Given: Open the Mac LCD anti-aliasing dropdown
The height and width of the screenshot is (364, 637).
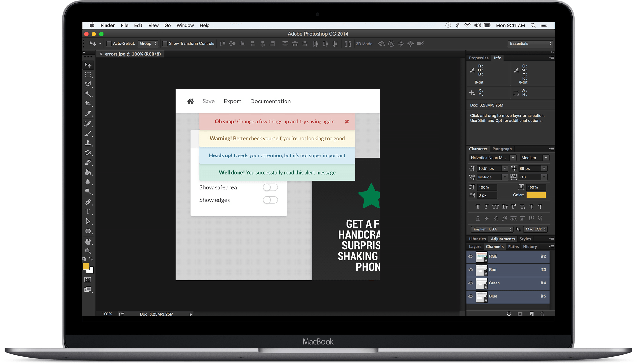Looking at the screenshot, I should point(535,230).
